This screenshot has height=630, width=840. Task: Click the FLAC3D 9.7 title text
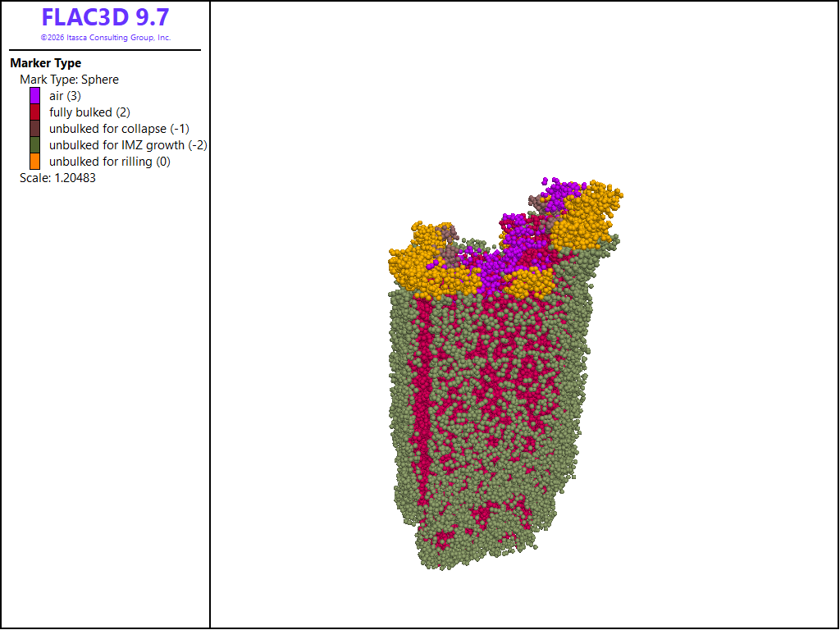106,17
